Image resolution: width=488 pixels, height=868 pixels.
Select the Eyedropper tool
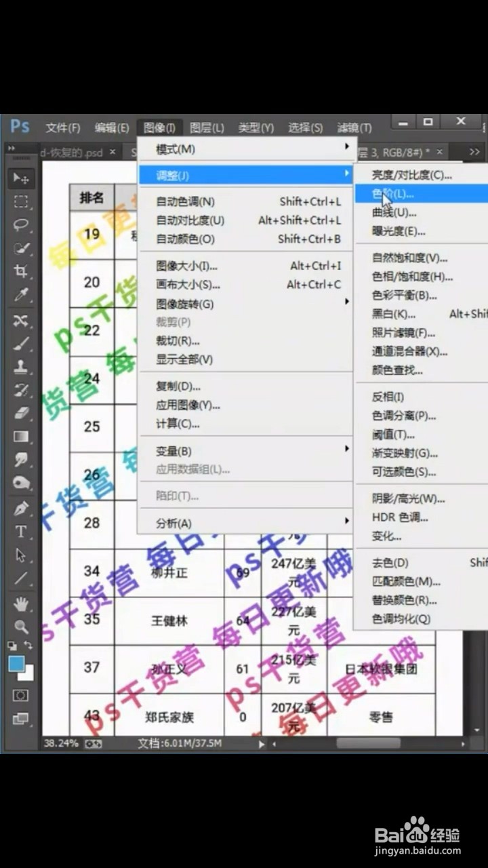tap(21, 295)
